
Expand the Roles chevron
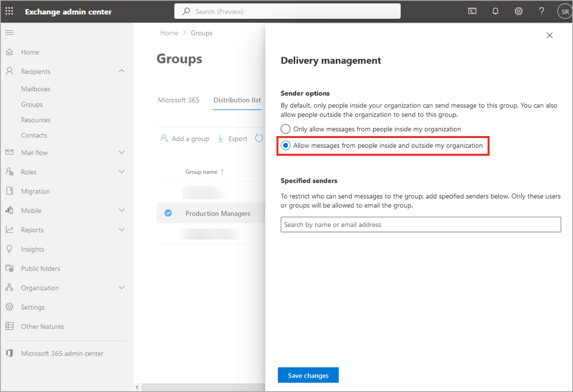click(x=122, y=172)
